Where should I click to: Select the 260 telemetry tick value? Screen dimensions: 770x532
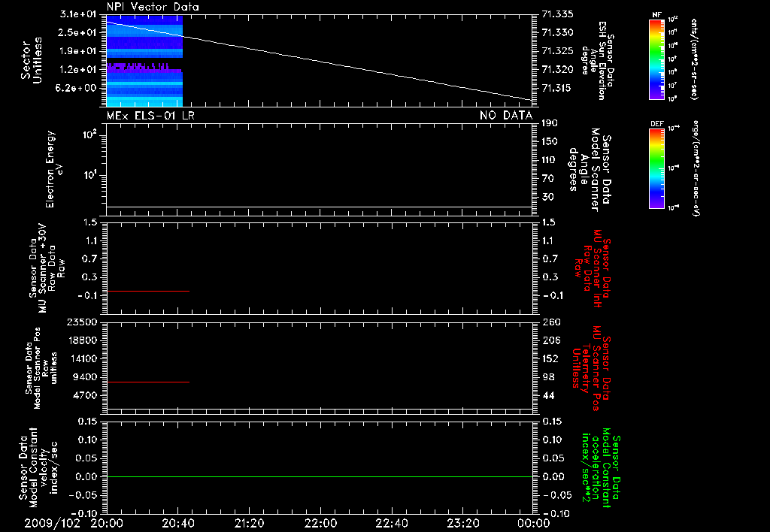(x=550, y=322)
